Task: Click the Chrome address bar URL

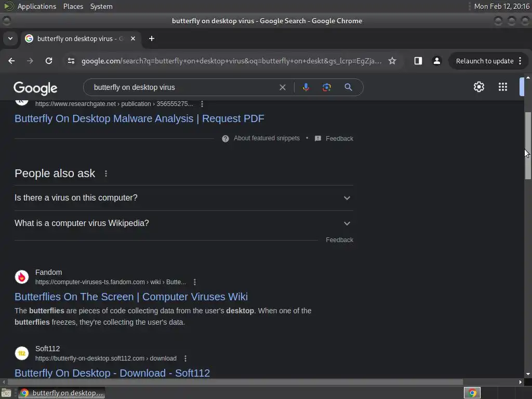Action: [231, 61]
